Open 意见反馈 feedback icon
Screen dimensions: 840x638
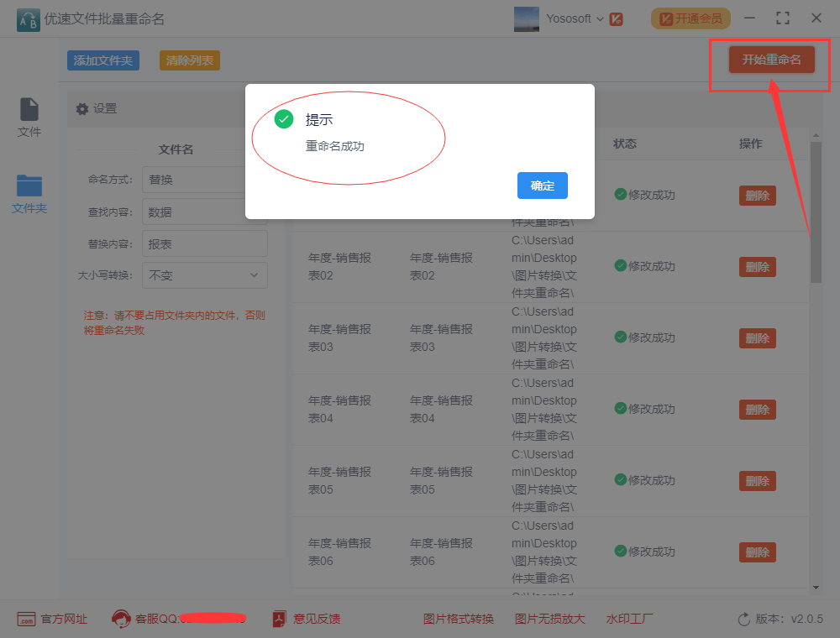280,620
